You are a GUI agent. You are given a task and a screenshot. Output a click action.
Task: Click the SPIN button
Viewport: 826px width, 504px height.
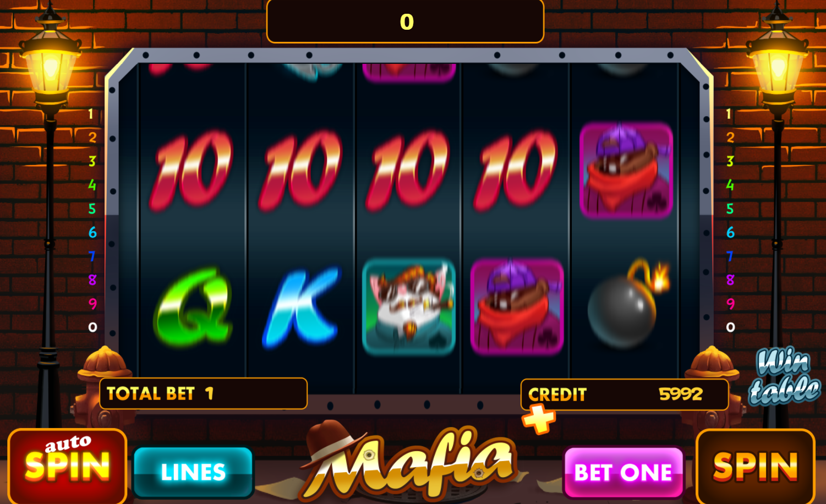tap(755, 467)
